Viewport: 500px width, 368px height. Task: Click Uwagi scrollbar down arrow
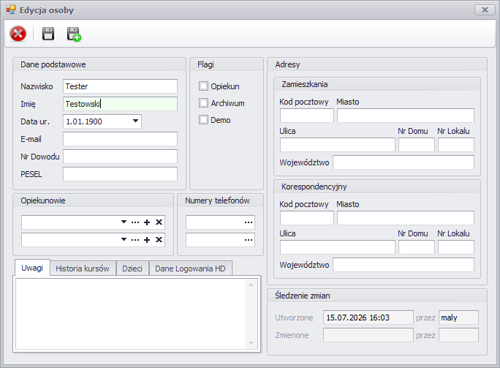click(251, 343)
